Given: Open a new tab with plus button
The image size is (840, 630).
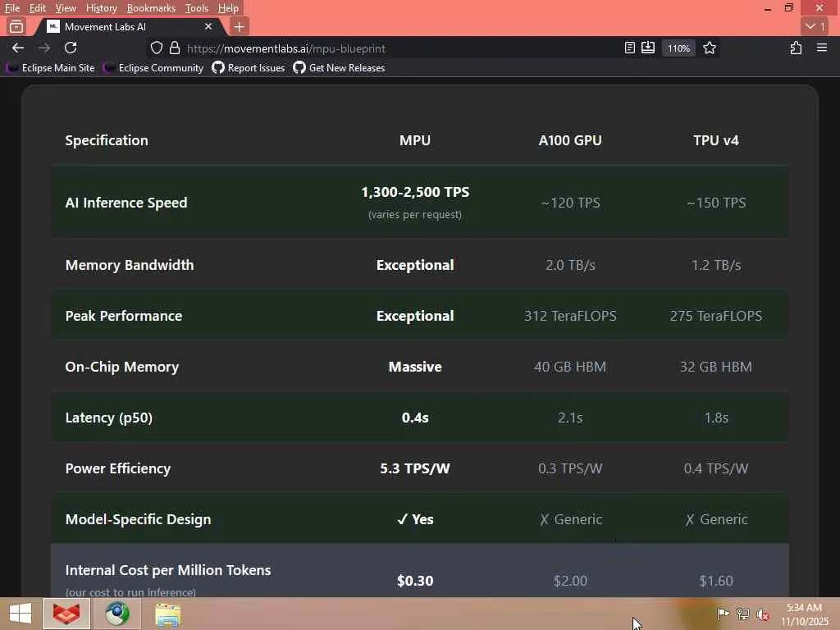Looking at the screenshot, I should tap(239, 26).
